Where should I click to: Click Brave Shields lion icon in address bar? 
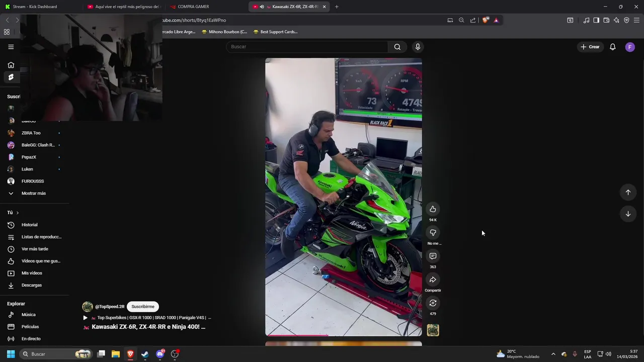coord(485,20)
